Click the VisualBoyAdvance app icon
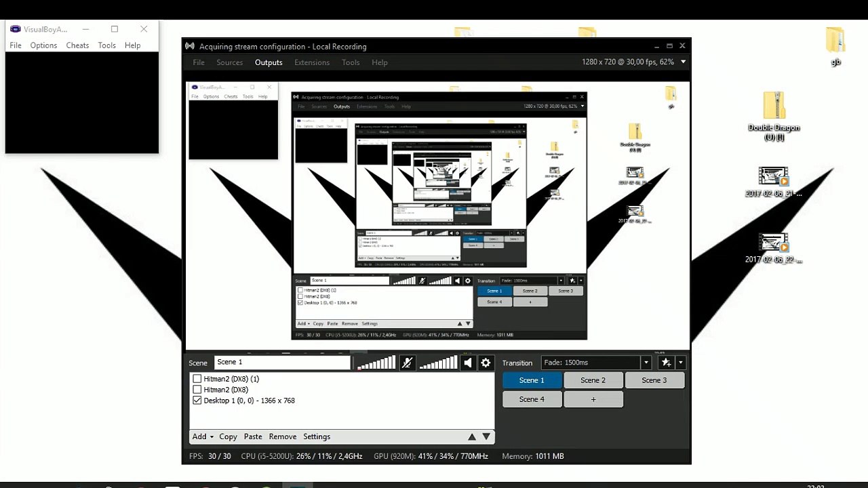868x488 pixels. click(x=15, y=28)
